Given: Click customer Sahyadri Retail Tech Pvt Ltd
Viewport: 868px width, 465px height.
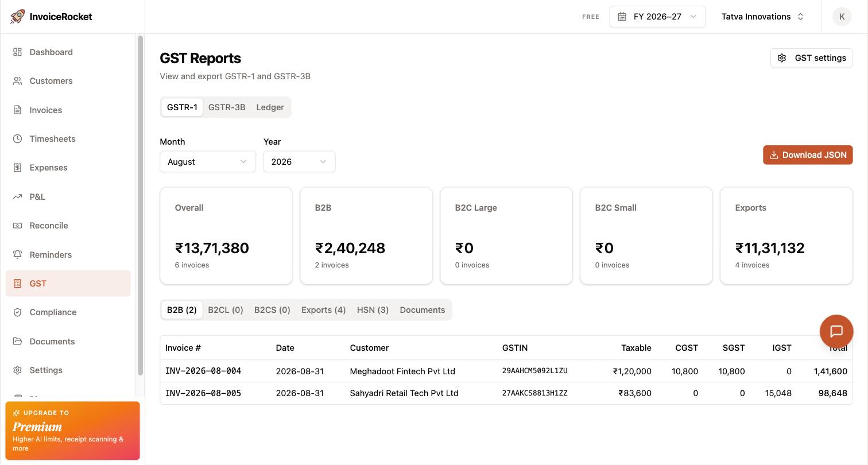Looking at the screenshot, I should coord(404,393).
